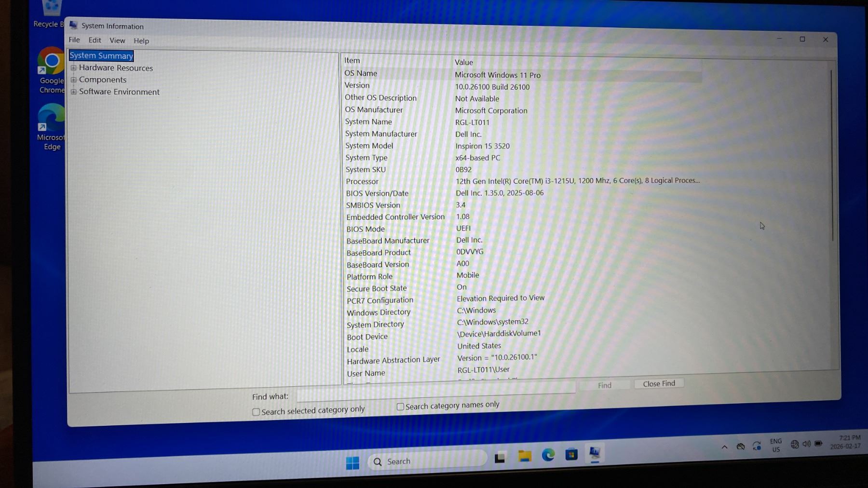Expand the Hardware Resources tree node
Screen dimensions: 868x488
[74, 68]
